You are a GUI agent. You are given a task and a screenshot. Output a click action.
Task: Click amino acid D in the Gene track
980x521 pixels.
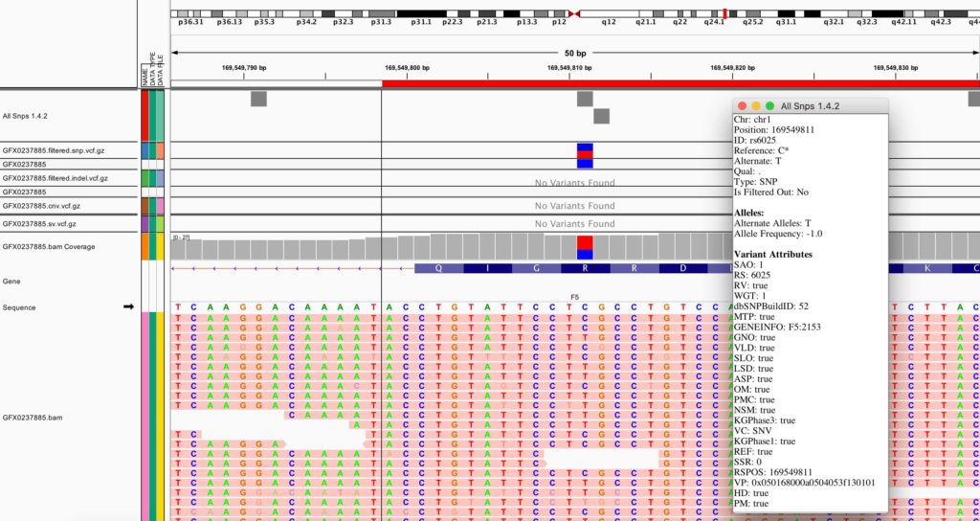[x=683, y=268]
